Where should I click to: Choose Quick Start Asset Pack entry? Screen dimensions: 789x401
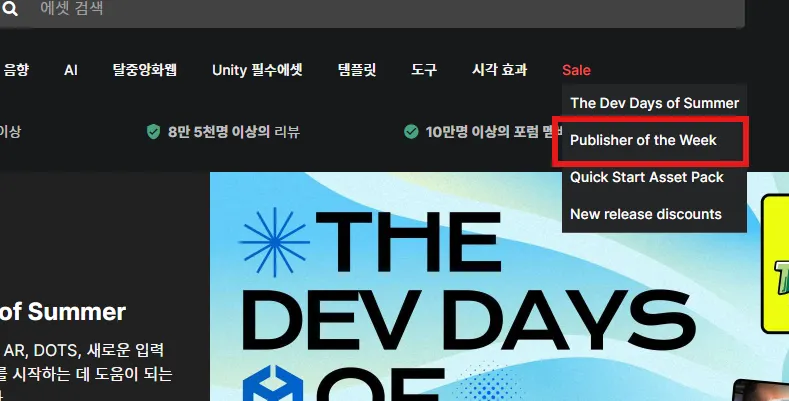(654, 177)
